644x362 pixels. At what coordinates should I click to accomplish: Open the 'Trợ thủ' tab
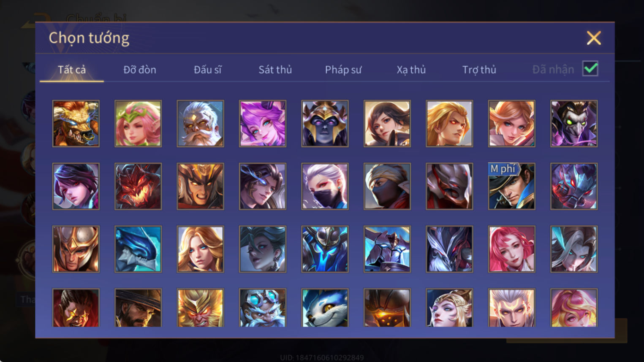(479, 70)
